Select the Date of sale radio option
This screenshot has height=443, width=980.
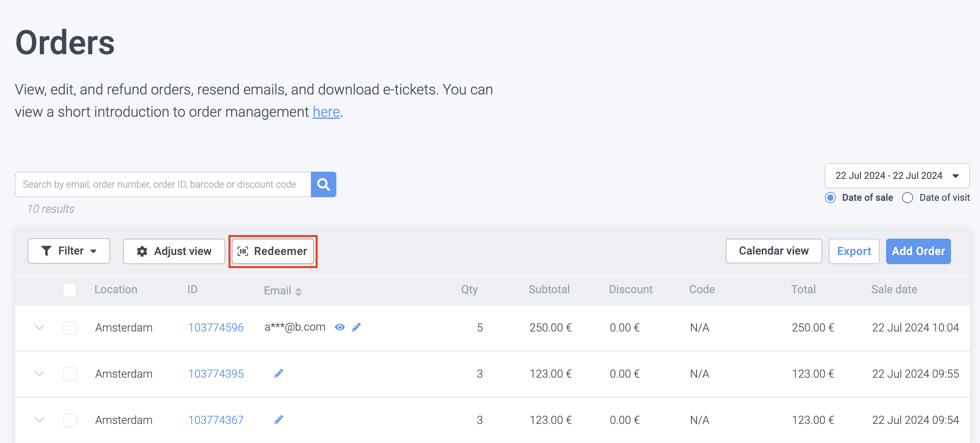[x=830, y=198]
